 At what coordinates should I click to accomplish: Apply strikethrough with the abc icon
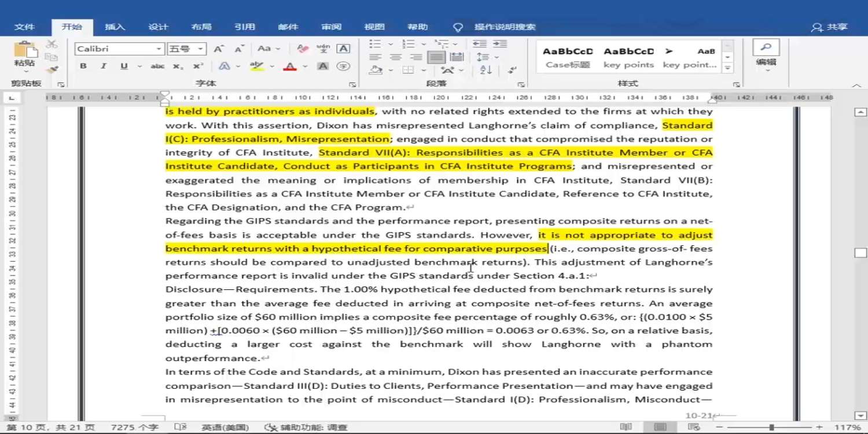(x=157, y=66)
